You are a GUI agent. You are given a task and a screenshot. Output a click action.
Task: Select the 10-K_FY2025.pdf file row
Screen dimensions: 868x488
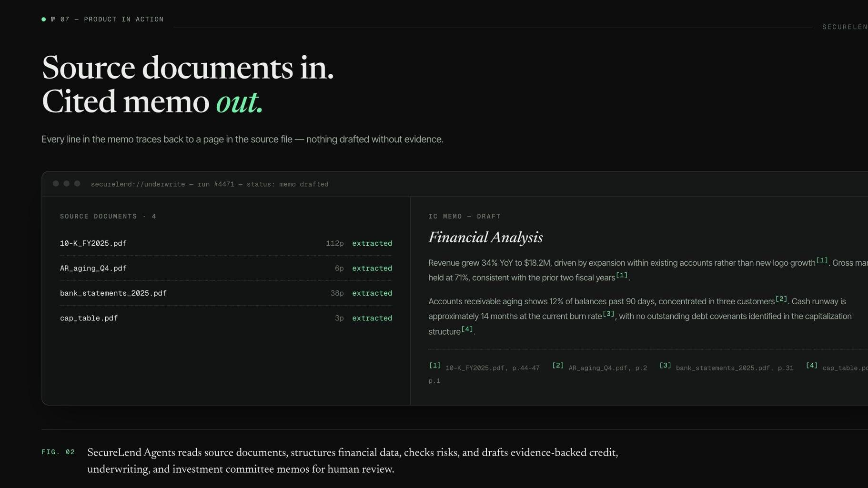(x=226, y=243)
